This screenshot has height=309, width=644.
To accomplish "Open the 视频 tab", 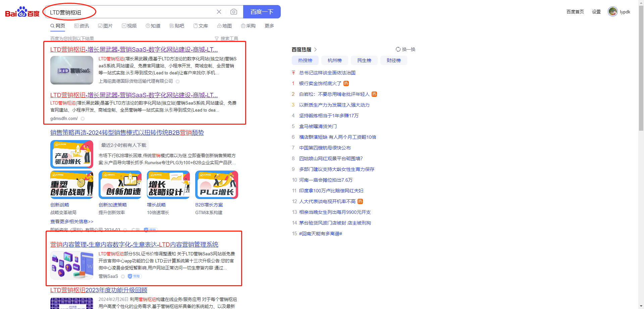I will 129,26.
